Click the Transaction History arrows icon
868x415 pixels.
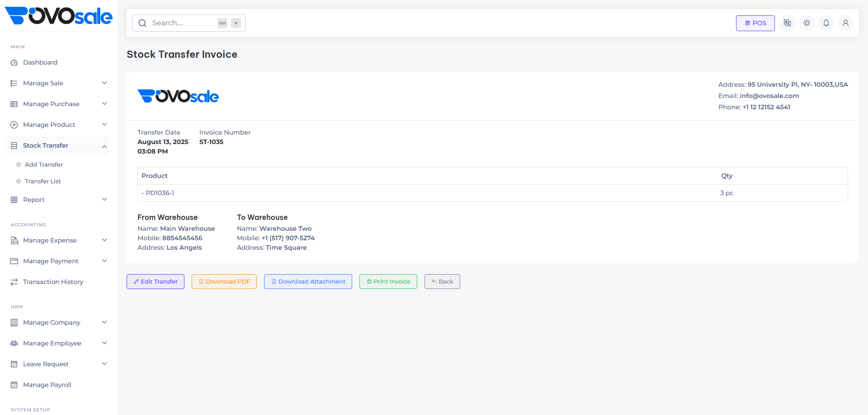tap(14, 282)
